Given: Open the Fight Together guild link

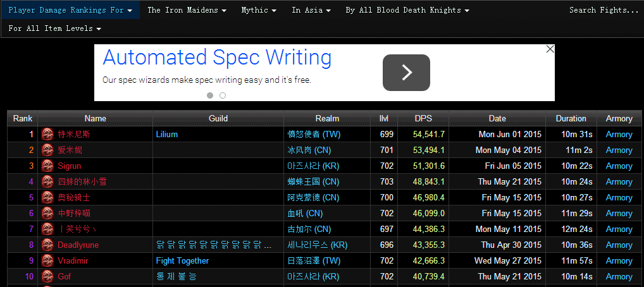Looking at the screenshot, I should [182, 260].
